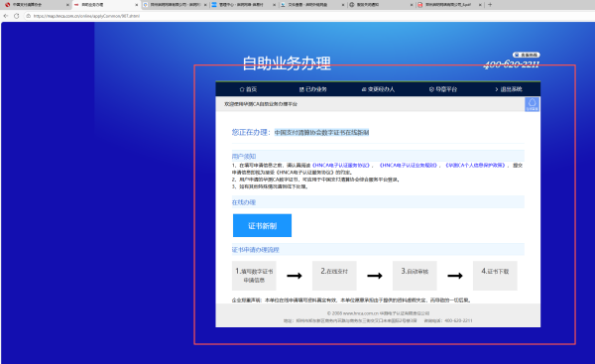595x364 pixels.
Task: Click the 用户须知 section heading
Action: pos(244,156)
